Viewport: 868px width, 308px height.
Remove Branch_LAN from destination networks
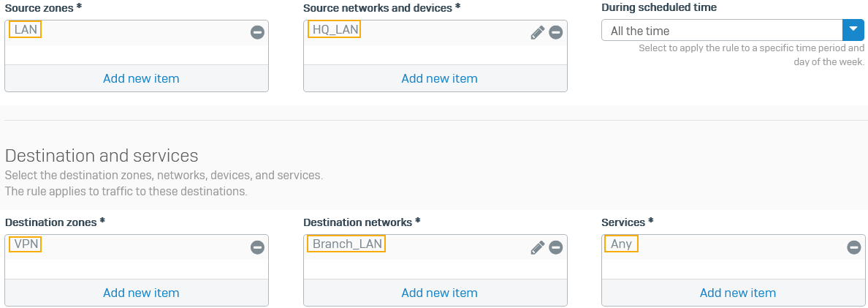click(556, 247)
